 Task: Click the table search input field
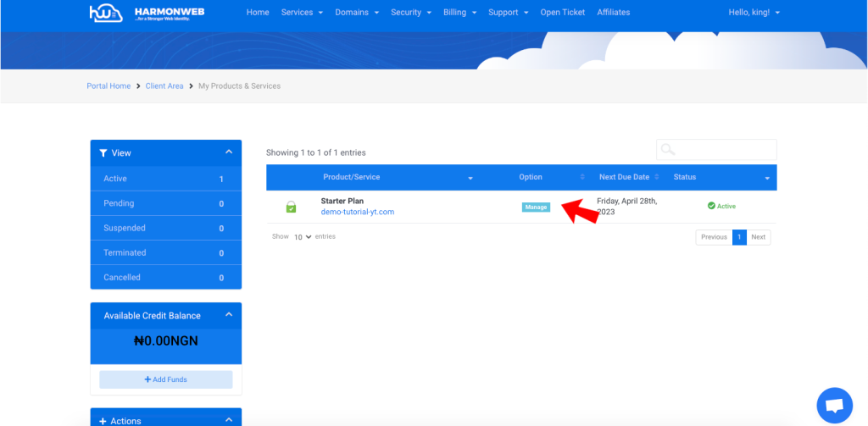pyautogui.click(x=725, y=150)
